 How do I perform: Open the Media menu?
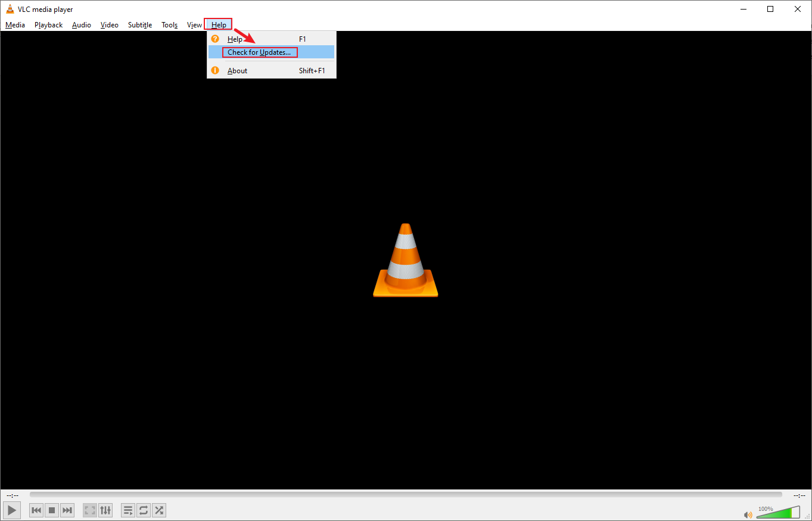[15, 24]
